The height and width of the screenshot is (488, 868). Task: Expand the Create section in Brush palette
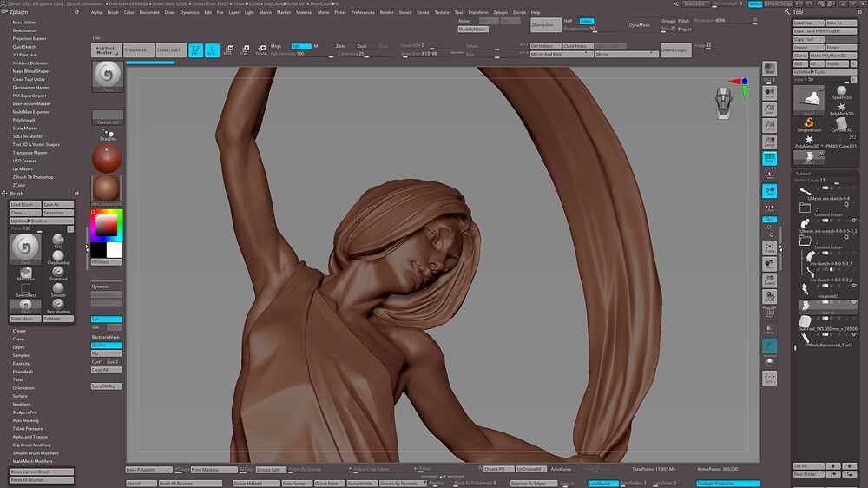19,331
